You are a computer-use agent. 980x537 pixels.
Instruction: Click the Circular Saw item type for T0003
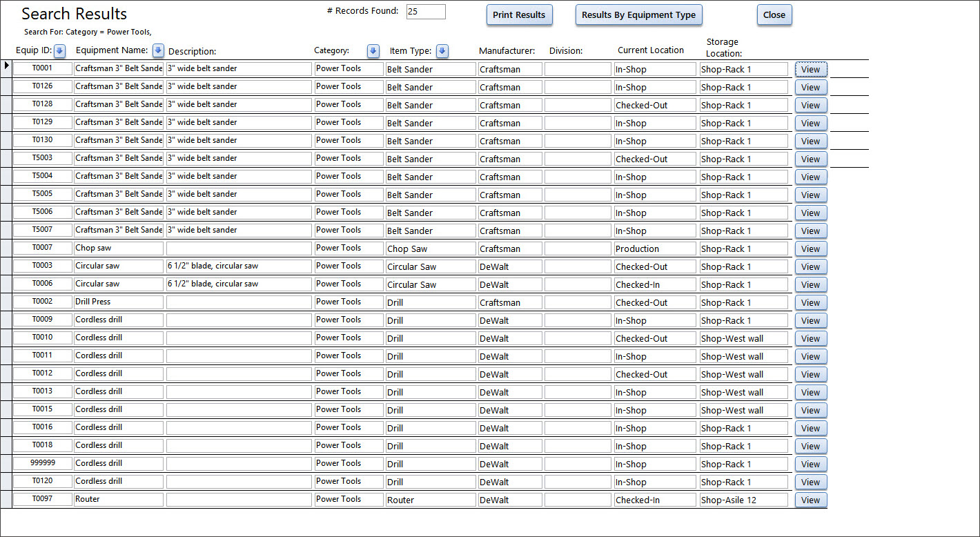[431, 266]
